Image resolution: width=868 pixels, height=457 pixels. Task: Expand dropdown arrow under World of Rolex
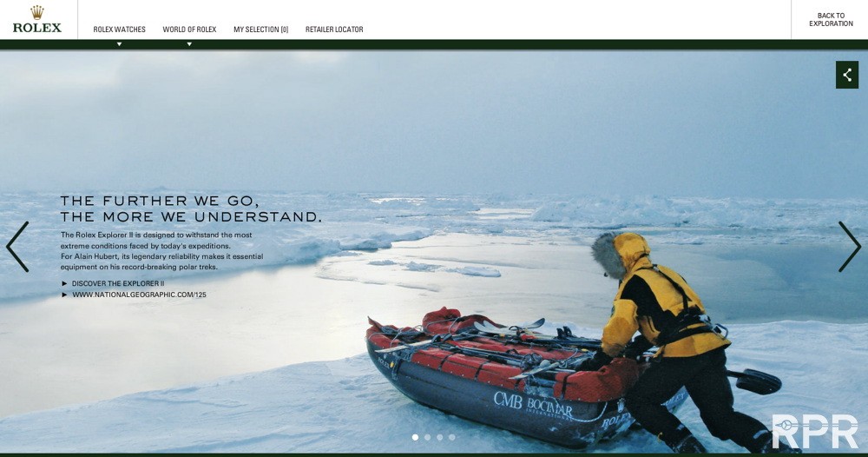point(189,44)
